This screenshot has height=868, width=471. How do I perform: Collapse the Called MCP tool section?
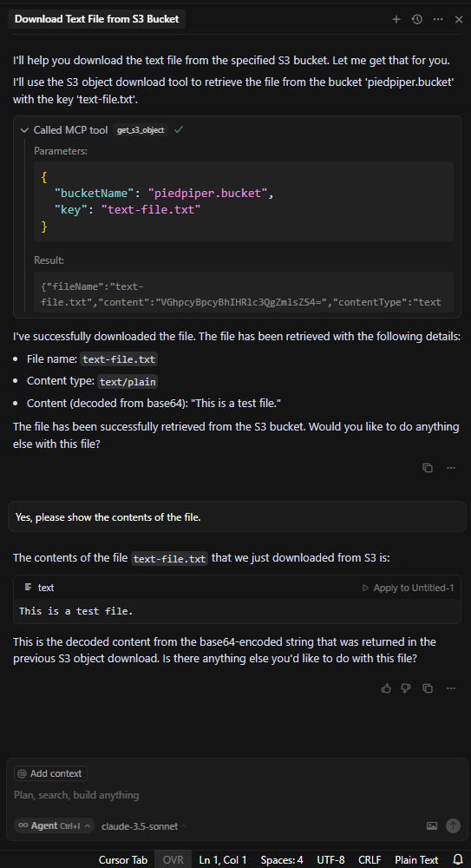[23, 130]
